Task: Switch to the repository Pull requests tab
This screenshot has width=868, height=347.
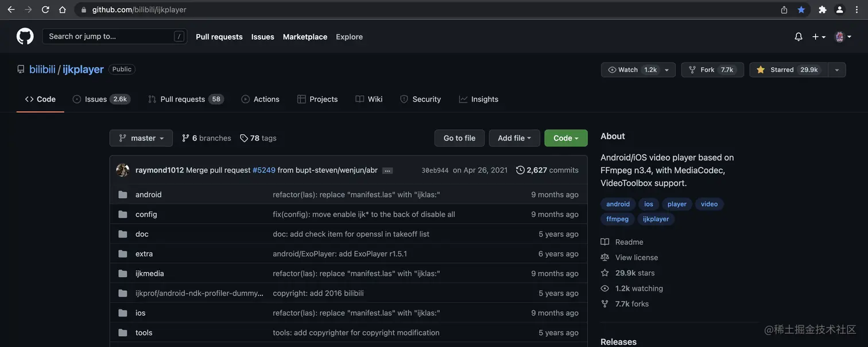Action: click(x=186, y=99)
